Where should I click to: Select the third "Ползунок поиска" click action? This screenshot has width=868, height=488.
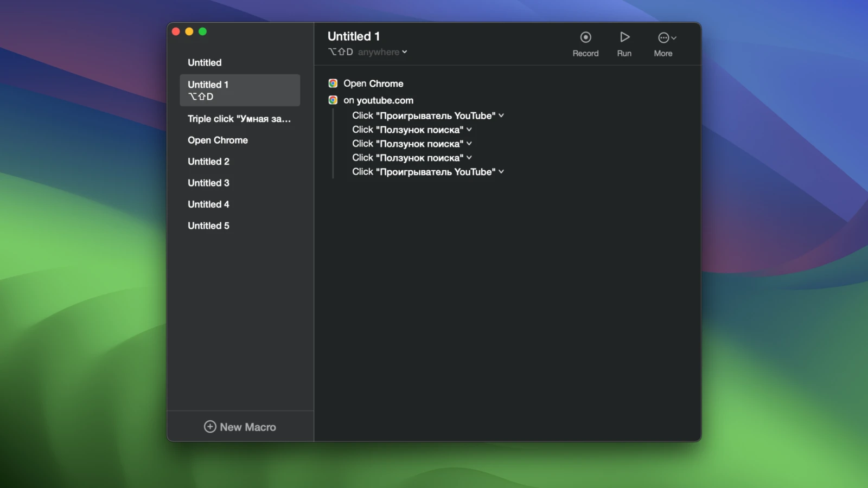coord(407,158)
